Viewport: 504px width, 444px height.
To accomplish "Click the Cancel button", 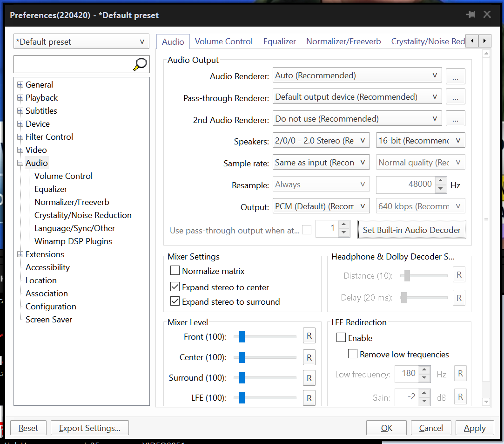I will [x=431, y=428].
